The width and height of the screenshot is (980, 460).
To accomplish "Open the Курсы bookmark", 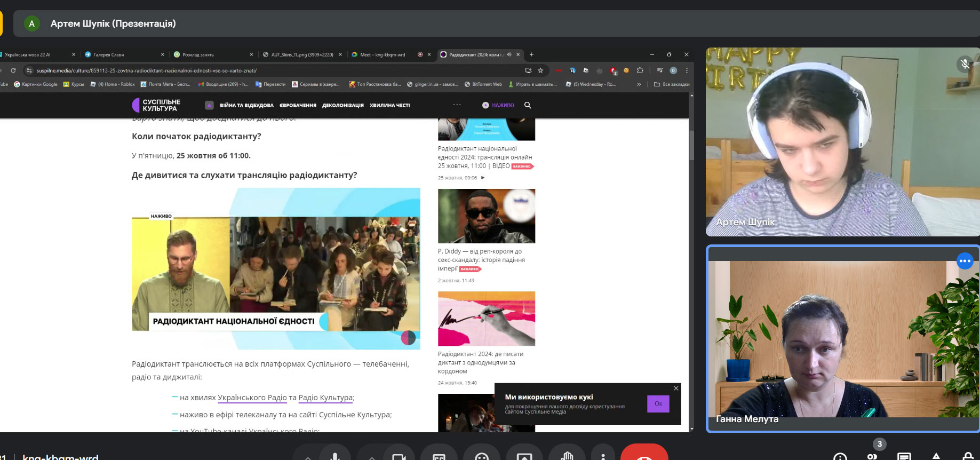I will [x=74, y=84].
